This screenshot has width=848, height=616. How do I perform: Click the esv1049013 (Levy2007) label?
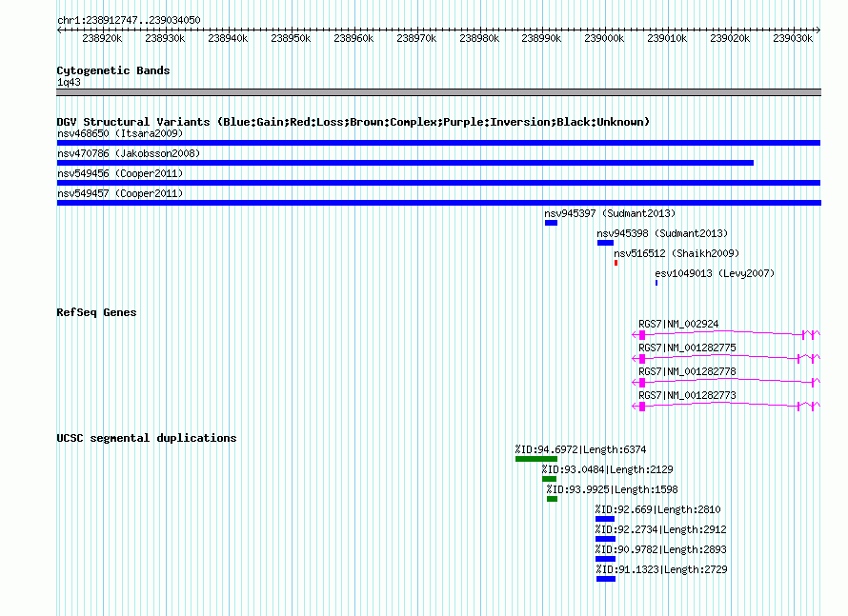[x=715, y=273]
